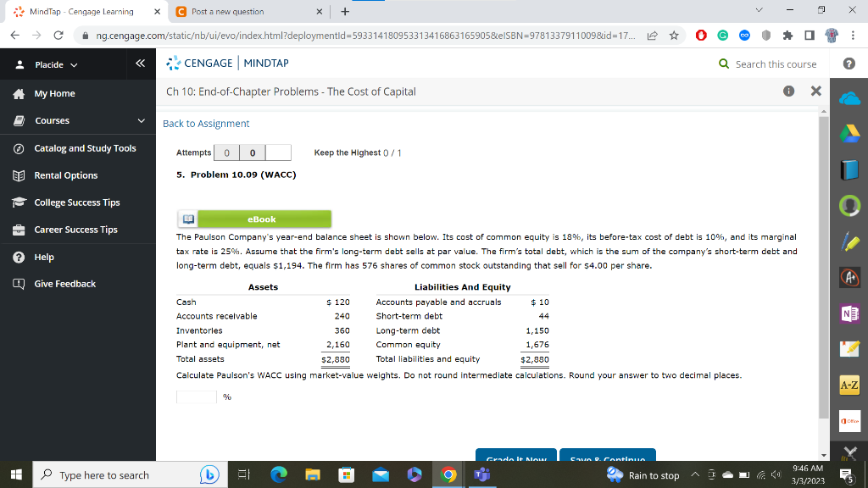Viewport: 868px width, 488px height.
Task: Show assignment info icon
Action: click(788, 91)
